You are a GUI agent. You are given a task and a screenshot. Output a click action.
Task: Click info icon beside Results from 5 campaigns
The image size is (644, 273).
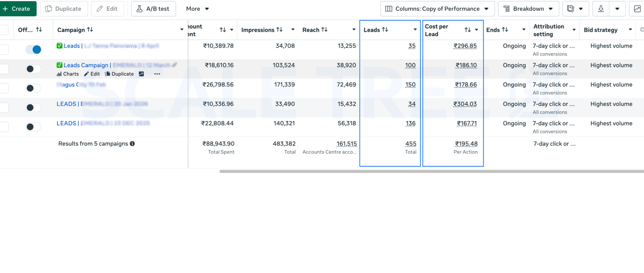click(132, 144)
